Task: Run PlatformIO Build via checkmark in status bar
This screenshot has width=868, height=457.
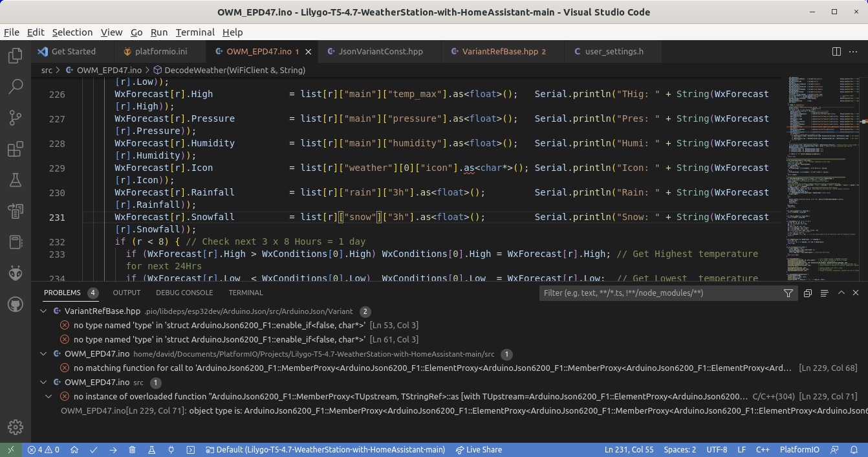Action: click(x=92, y=449)
